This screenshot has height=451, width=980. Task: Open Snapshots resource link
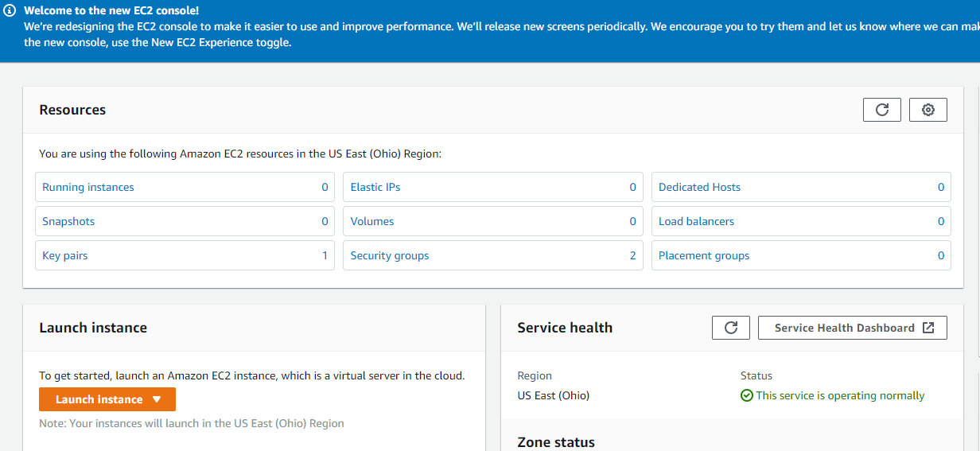(68, 221)
